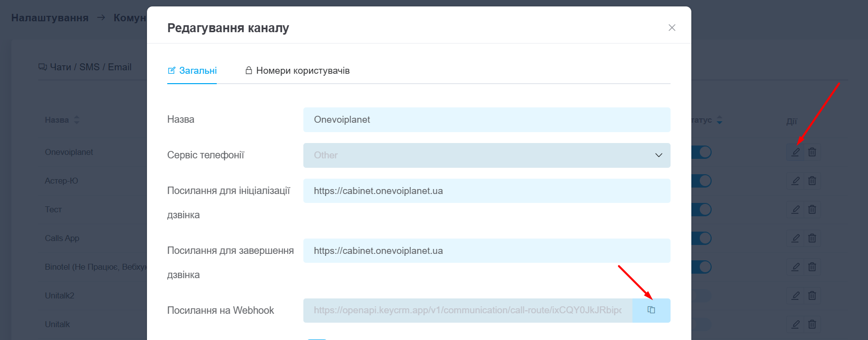This screenshot has height=340, width=868.
Task: Edit the Unitalk2 channel via pencil icon
Action: coord(795,295)
